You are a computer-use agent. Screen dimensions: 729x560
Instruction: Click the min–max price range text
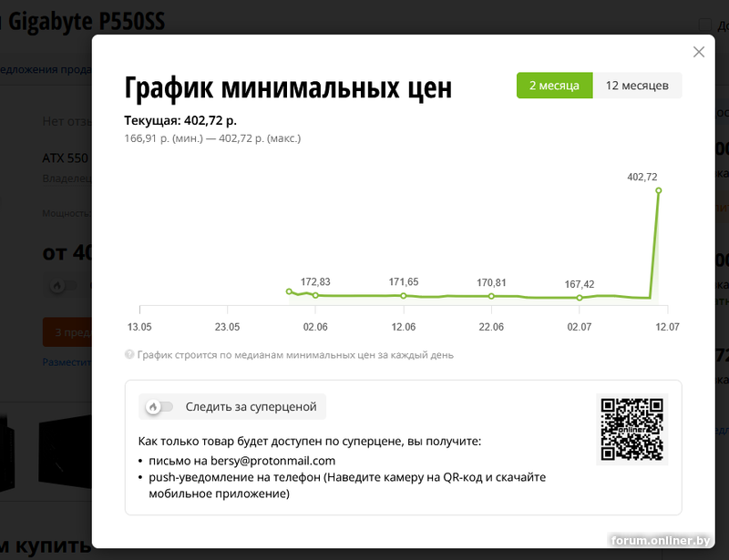(212, 138)
